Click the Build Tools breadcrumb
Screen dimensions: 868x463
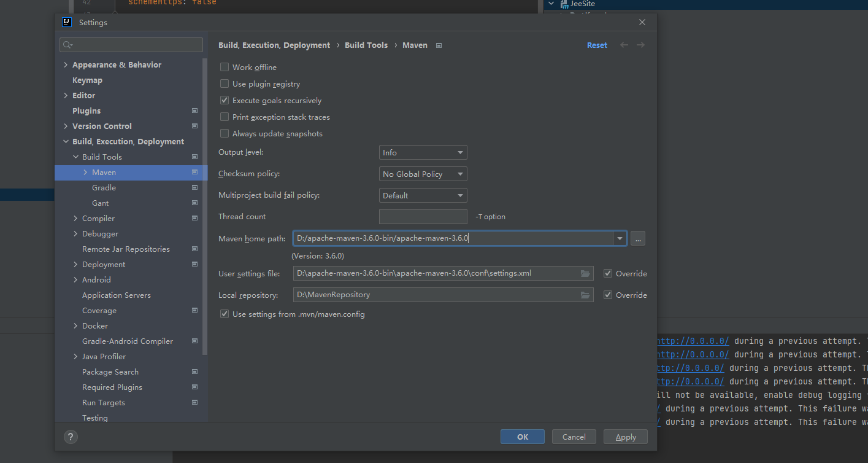point(366,45)
